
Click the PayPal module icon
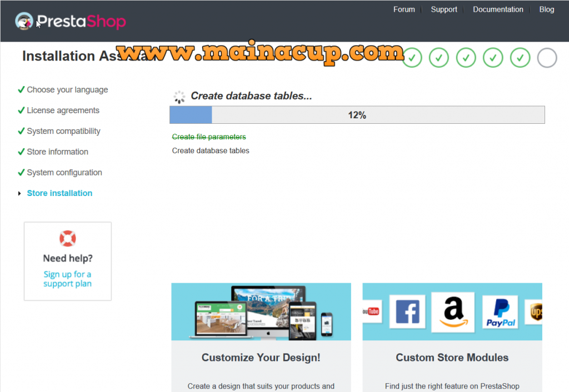pos(501,312)
